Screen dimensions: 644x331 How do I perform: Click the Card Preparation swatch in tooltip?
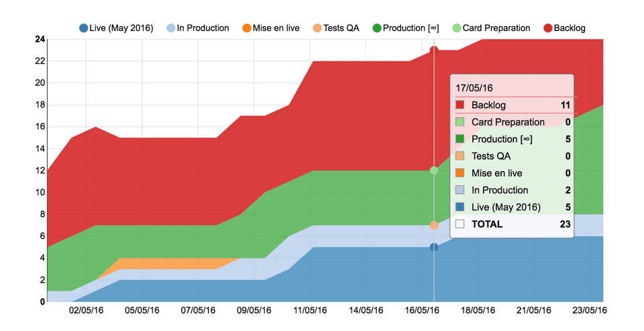tap(460, 122)
